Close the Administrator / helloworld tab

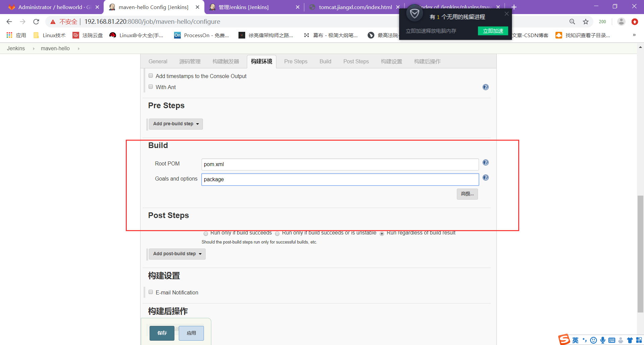tap(97, 7)
